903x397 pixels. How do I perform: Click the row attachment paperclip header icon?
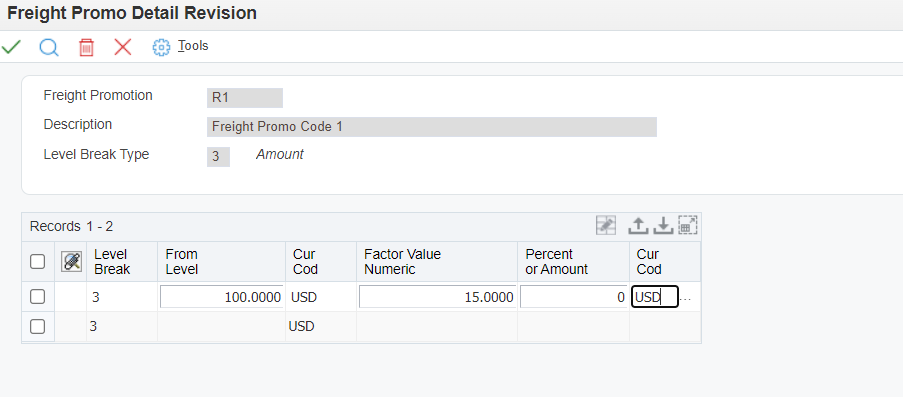pos(71,262)
